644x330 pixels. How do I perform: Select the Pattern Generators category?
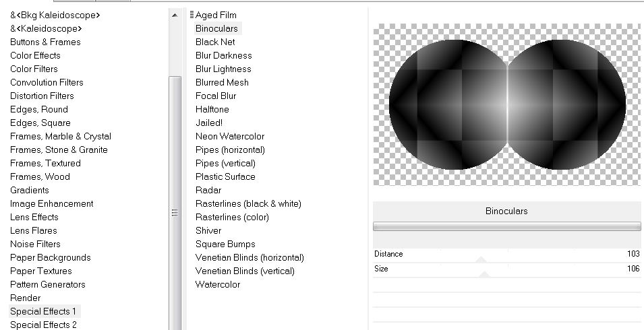tap(48, 285)
